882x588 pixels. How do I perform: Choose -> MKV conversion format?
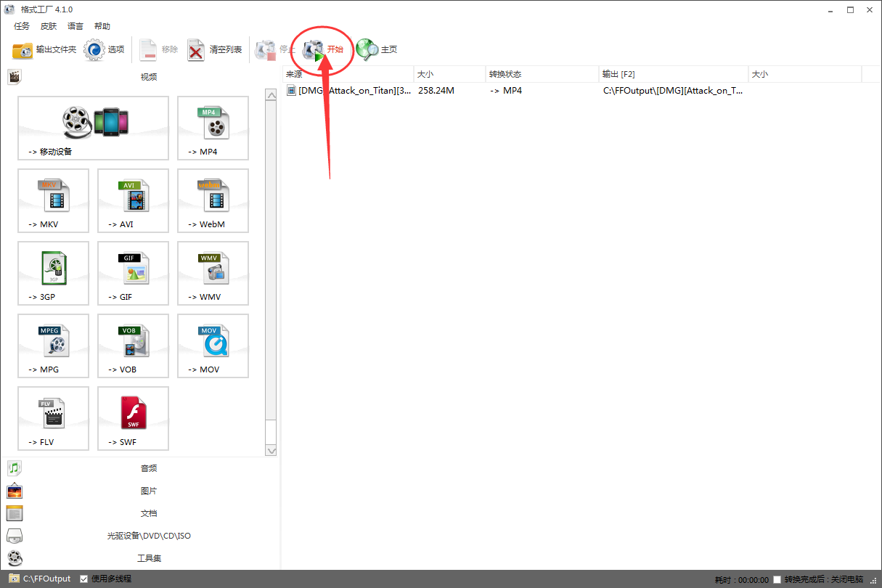click(x=53, y=200)
